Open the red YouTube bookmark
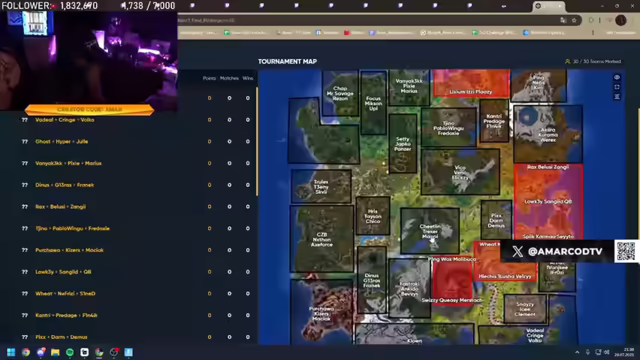The height and width of the screenshot is (360, 640). point(353,33)
